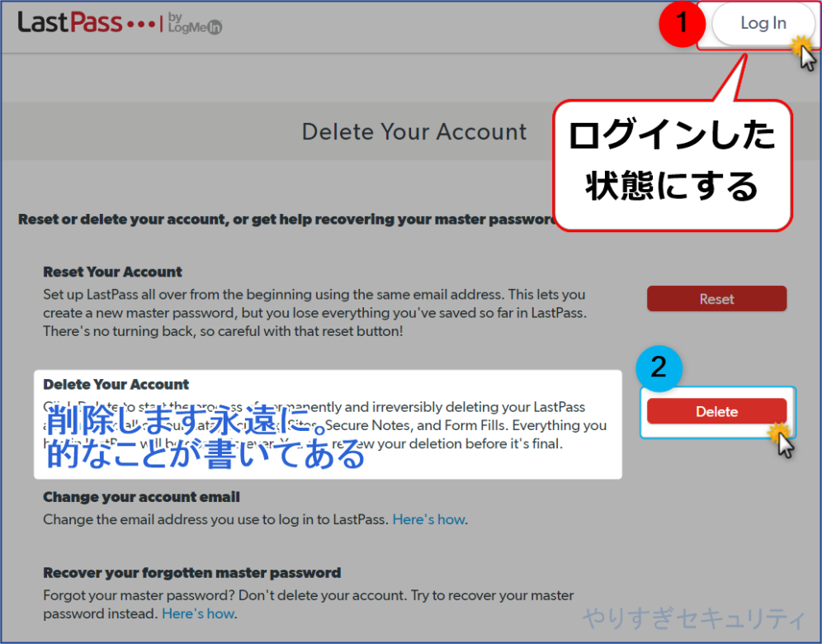Click the "Reset or delete your account" intro line
Image resolution: width=822 pixels, height=644 pixels.
coord(286,220)
